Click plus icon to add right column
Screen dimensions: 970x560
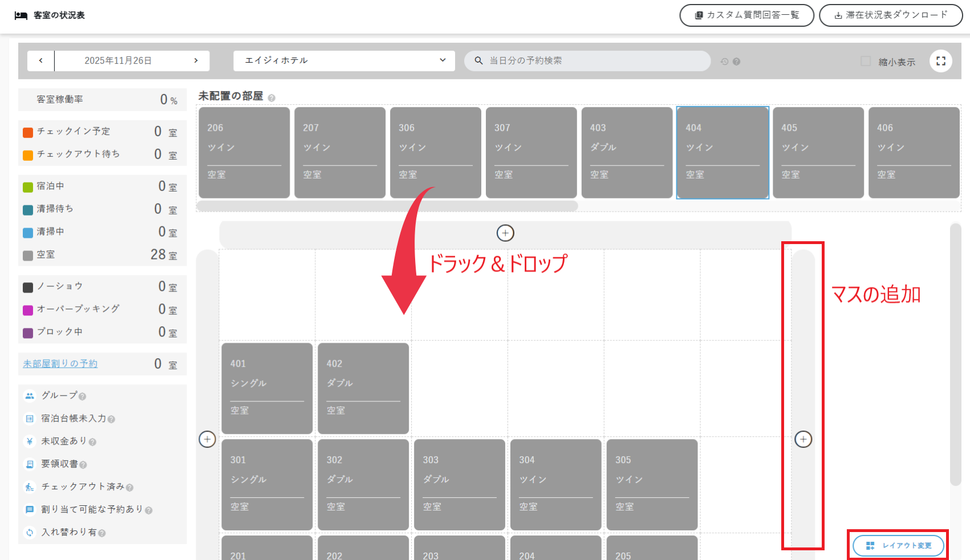pyautogui.click(x=803, y=439)
